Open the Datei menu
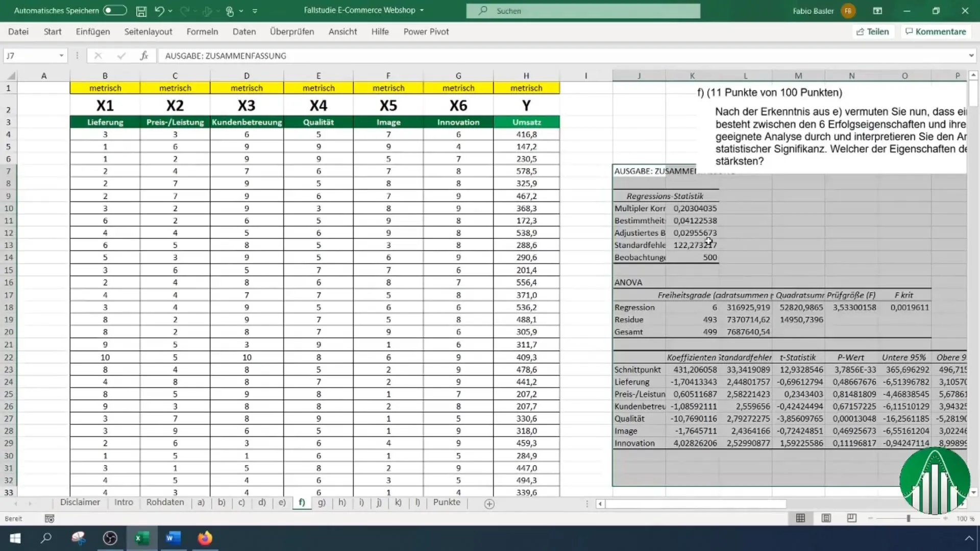Screen dimensions: 980x551 [x=18, y=32]
